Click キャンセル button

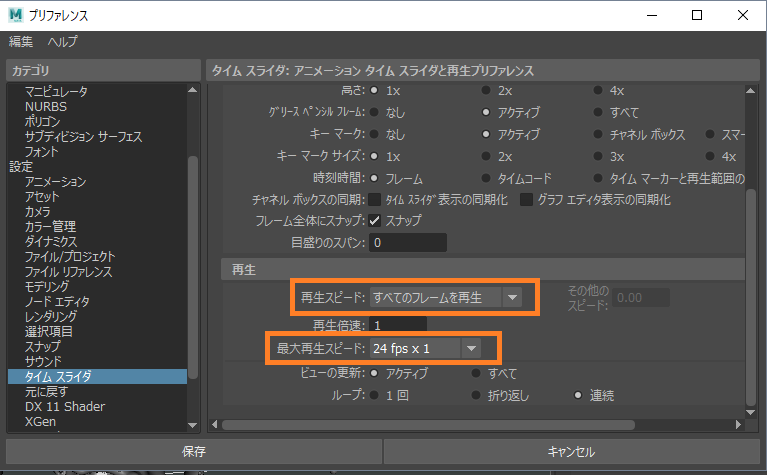(x=571, y=452)
